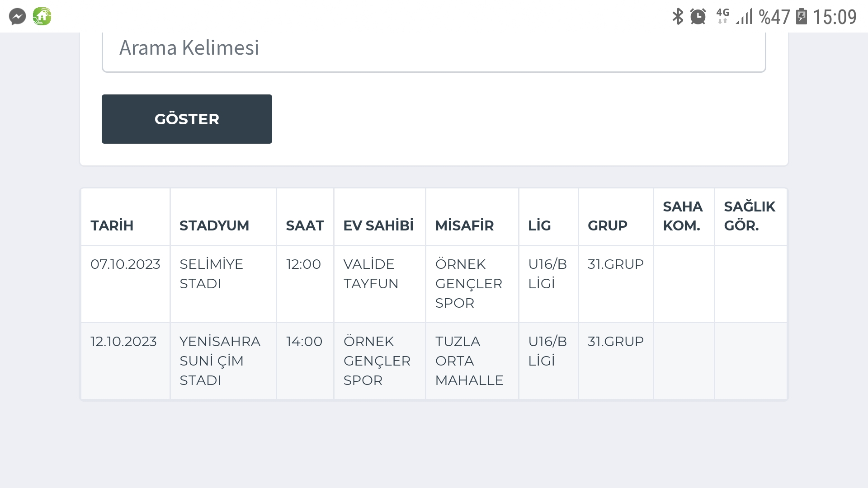Select the SAAT column header
The image size is (868, 488).
click(305, 217)
